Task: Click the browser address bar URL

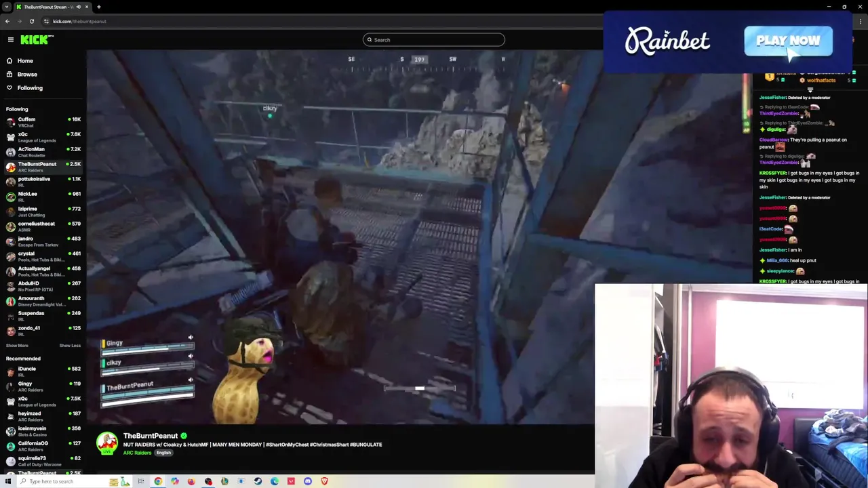Action: 79,21
